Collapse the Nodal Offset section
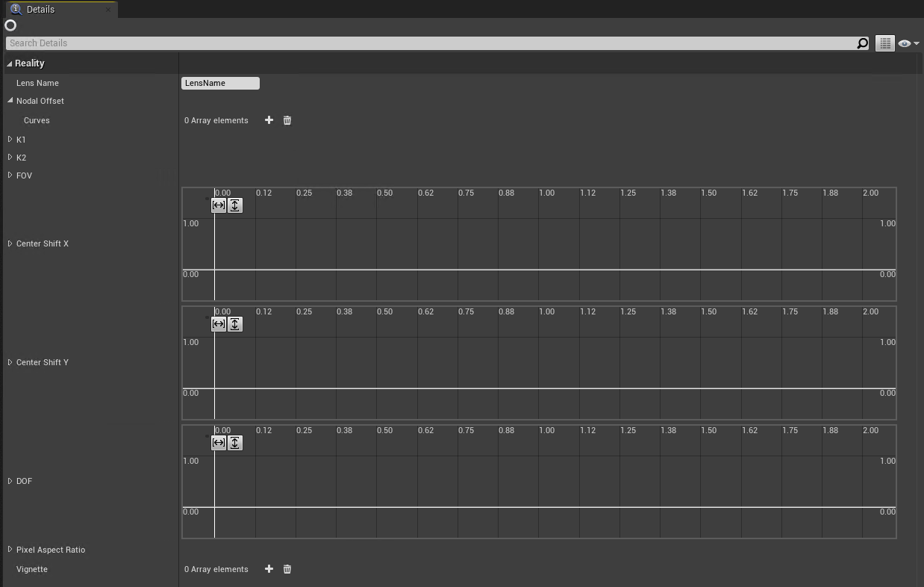924x587 pixels. [10, 101]
